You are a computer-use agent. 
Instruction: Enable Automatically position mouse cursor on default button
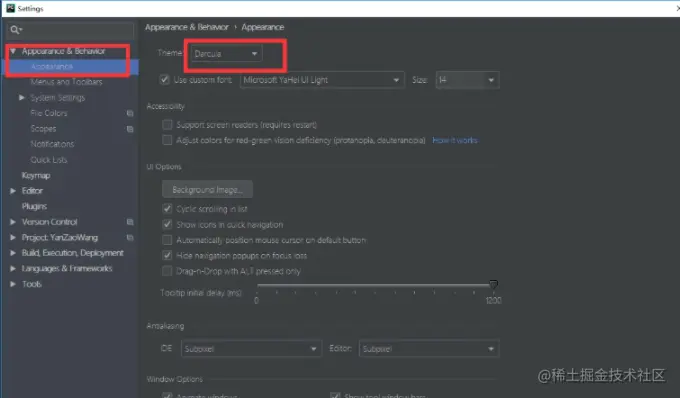pos(167,240)
